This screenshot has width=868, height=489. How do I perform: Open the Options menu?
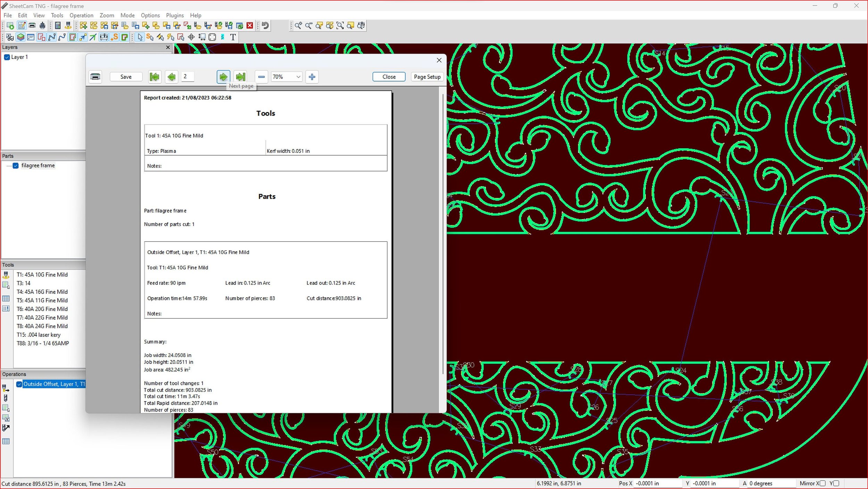[150, 15]
